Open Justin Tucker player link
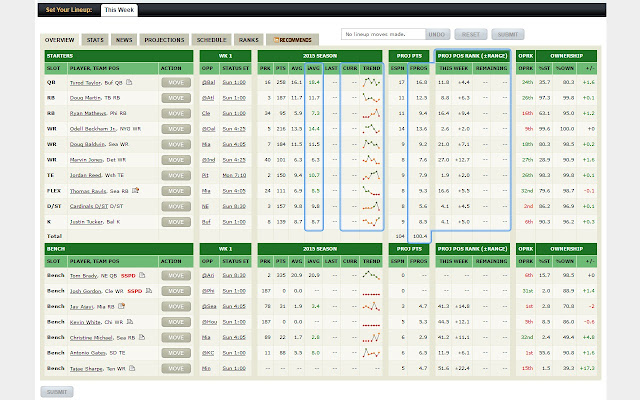Viewport: 640px width, 400px height. [87, 222]
